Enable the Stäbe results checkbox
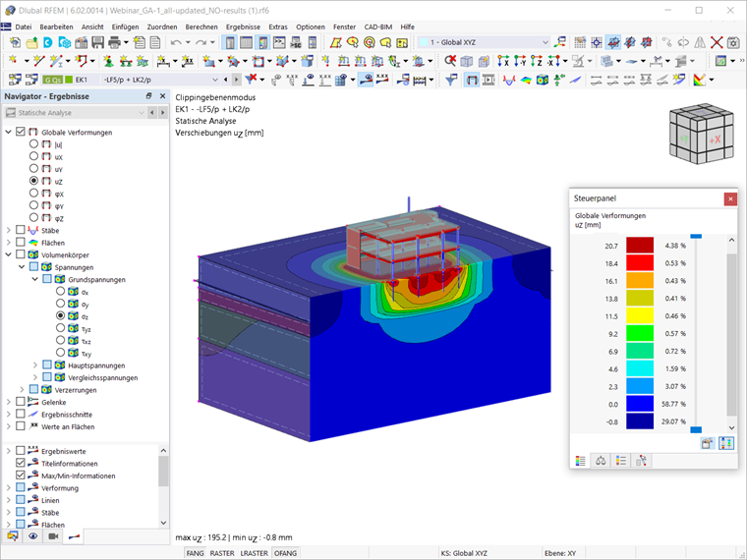This screenshot has height=560, width=747. click(21, 230)
